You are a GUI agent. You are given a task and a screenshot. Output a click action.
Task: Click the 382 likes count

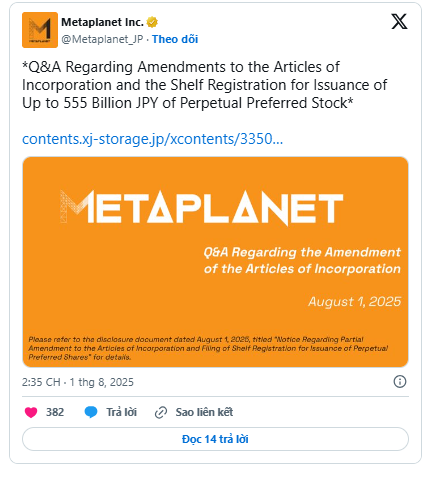[x=55, y=412]
